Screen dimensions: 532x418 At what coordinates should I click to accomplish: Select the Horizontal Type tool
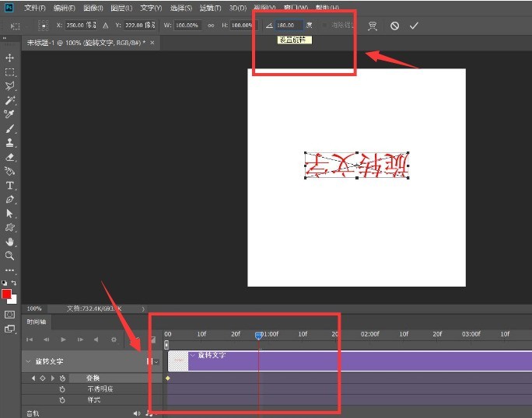click(9, 186)
